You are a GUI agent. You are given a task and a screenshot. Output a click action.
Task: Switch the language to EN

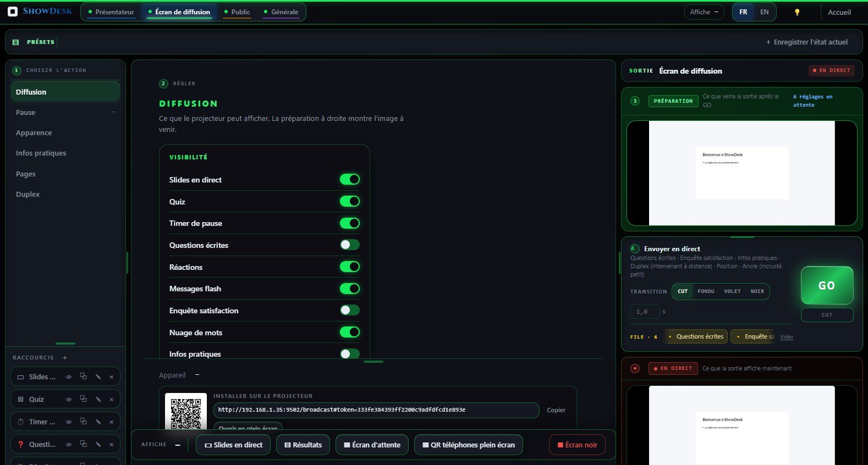click(764, 12)
